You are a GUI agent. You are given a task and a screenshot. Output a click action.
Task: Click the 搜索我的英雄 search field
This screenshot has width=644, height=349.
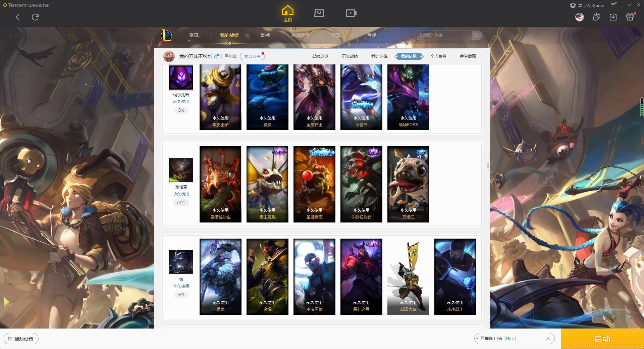(x=443, y=35)
